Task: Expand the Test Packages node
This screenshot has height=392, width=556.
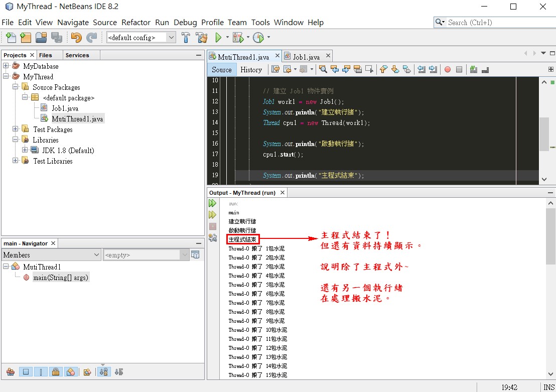Action: tap(15, 129)
